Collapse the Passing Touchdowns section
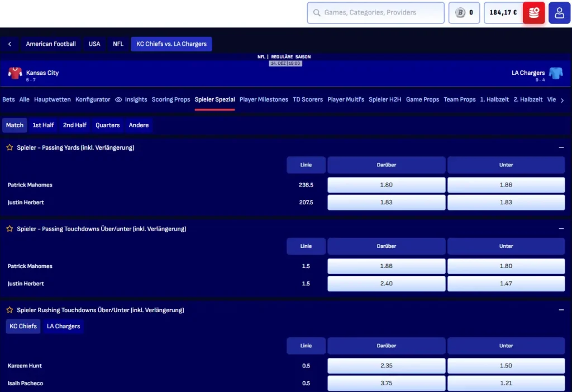 click(561, 229)
